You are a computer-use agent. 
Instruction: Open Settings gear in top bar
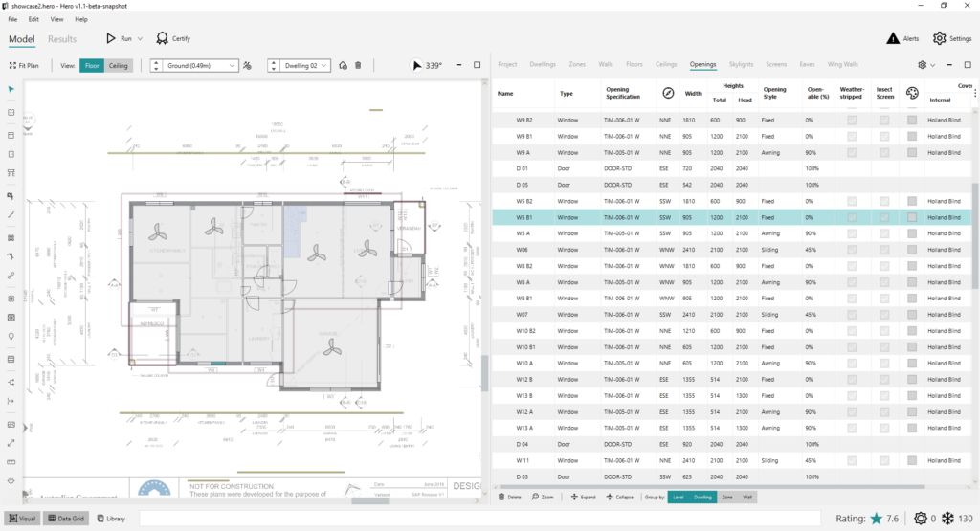coord(940,38)
